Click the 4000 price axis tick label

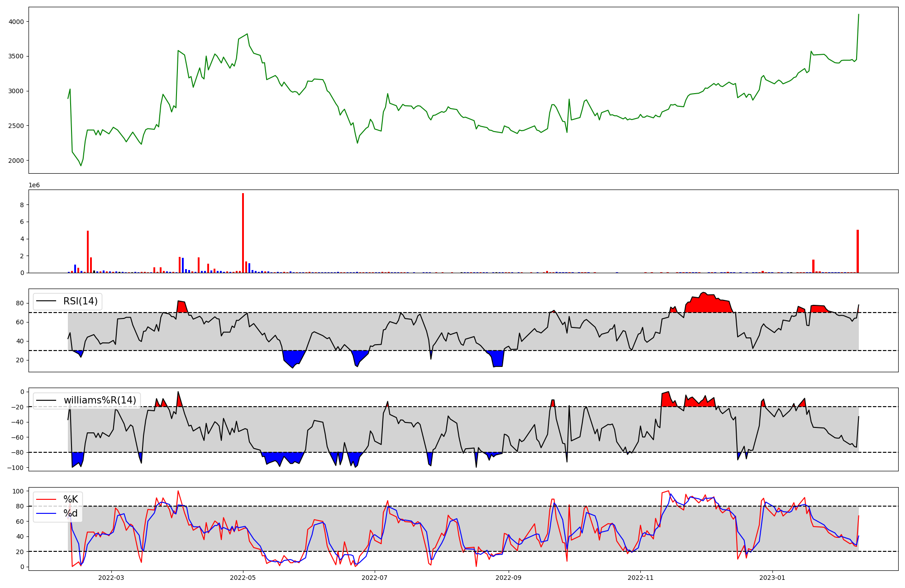(16, 22)
